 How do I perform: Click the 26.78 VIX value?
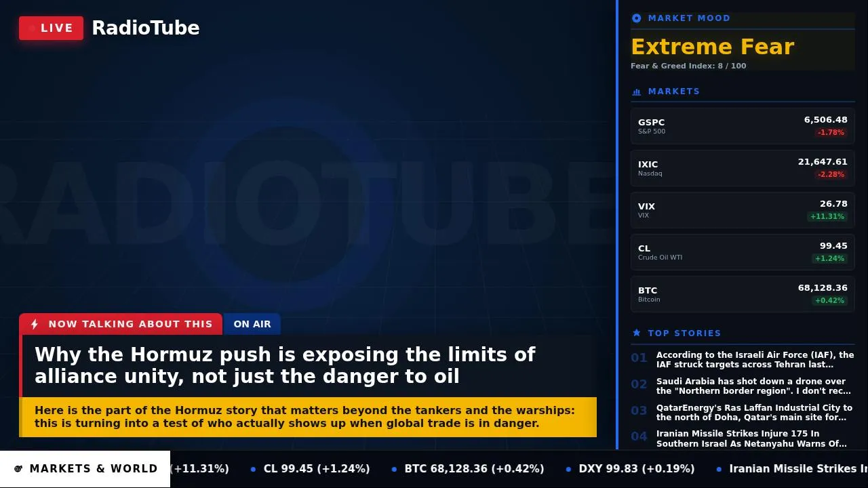(833, 204)
